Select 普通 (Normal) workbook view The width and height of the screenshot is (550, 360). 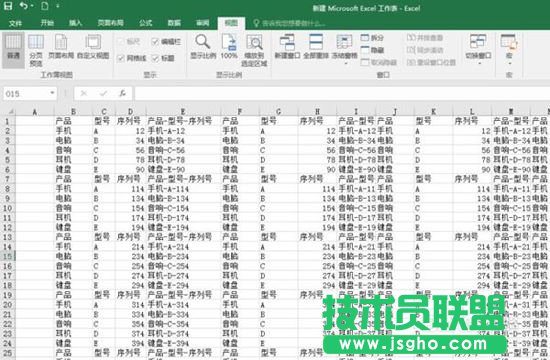[x=13, y=50]
